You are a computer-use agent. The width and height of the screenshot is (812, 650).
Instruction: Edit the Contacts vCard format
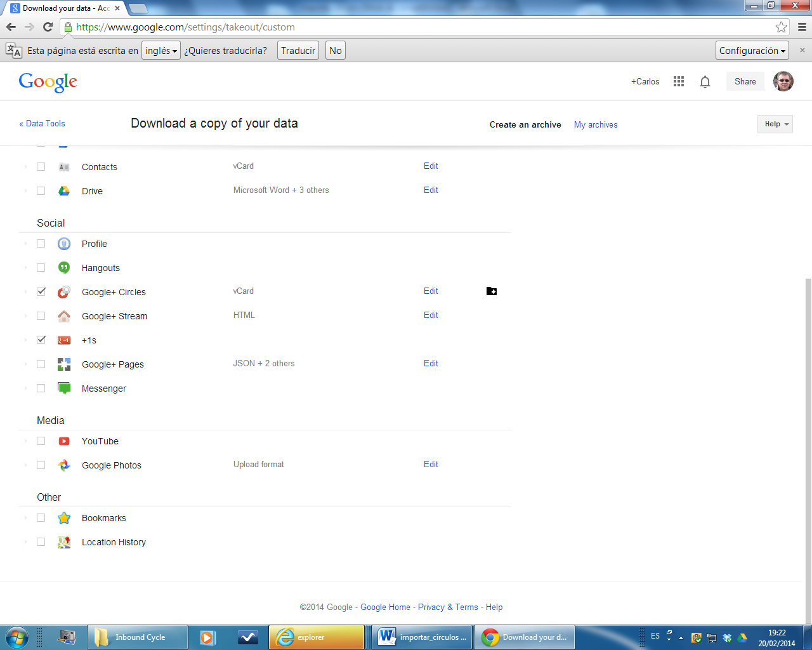pyautogui.click(x=431, y=166)
